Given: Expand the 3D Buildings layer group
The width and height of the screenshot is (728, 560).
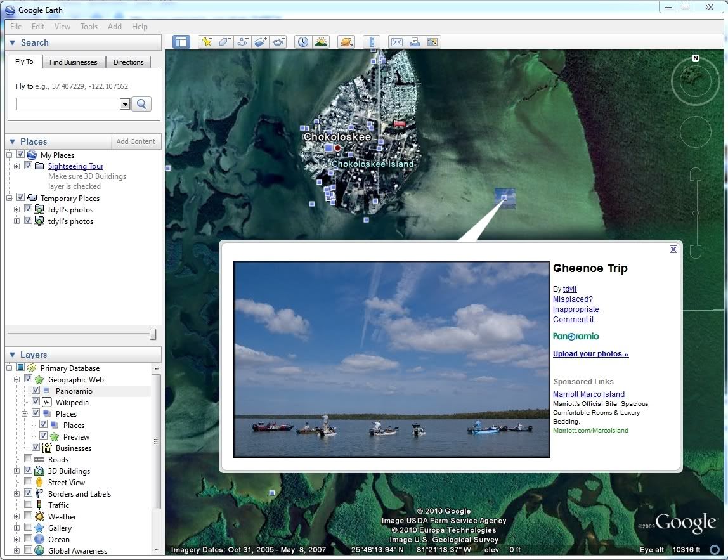Looking at the screenshot, I should click(16, 471).
